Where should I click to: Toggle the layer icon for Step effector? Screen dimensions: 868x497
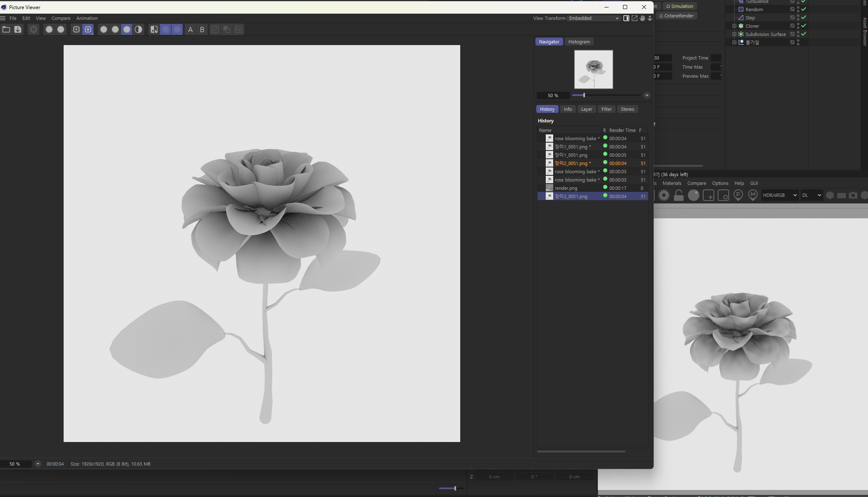pos(792,17)
